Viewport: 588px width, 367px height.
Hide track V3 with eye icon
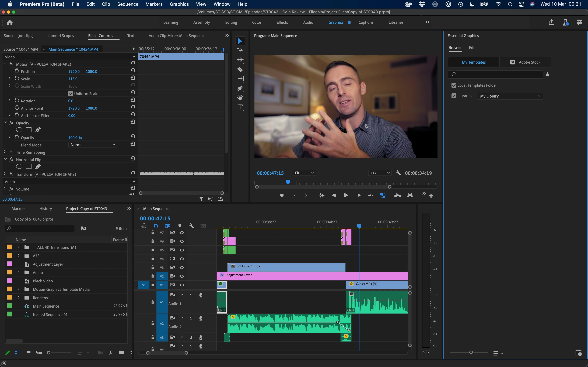[182, 268]
